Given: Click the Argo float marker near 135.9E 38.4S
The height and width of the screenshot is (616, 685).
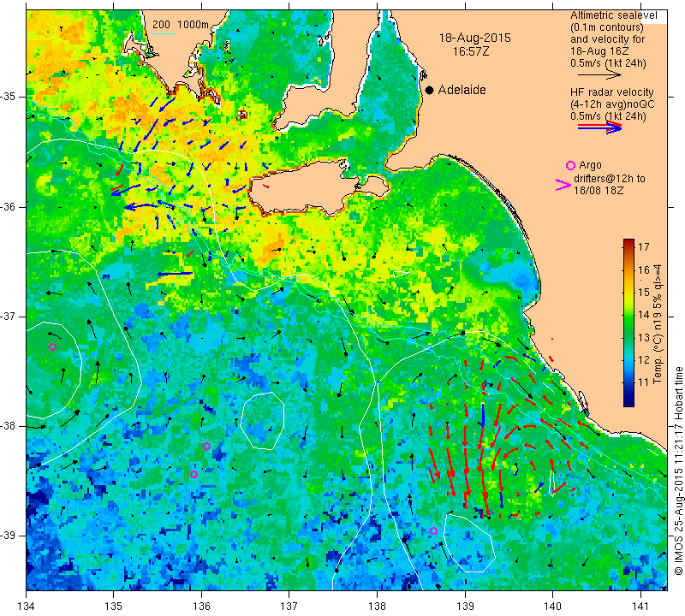Looking at the screenshot, I should [194, 474].
